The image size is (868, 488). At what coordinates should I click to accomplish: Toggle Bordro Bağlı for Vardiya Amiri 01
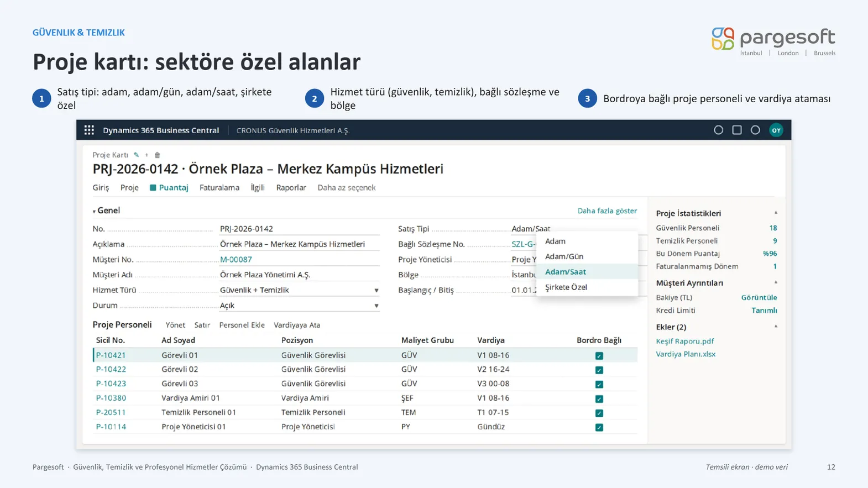pyautogui.click(x=599, y=398)
